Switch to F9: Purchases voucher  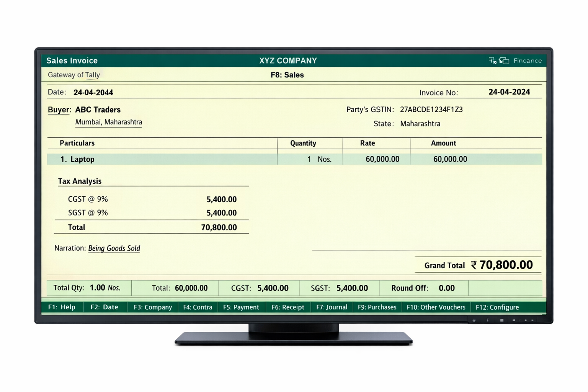(x=377, y=307)
